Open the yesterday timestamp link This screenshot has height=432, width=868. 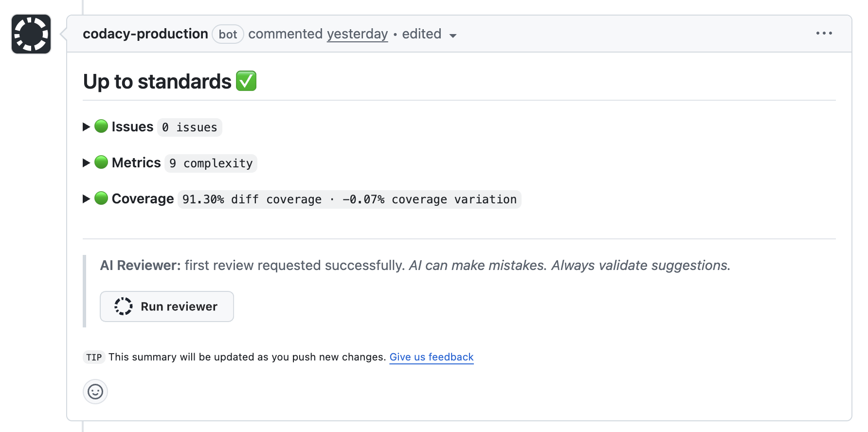pos(357,34)
